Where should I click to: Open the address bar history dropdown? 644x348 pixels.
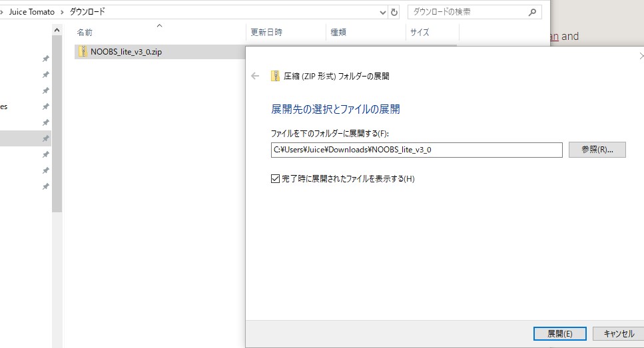coord(382,12)
